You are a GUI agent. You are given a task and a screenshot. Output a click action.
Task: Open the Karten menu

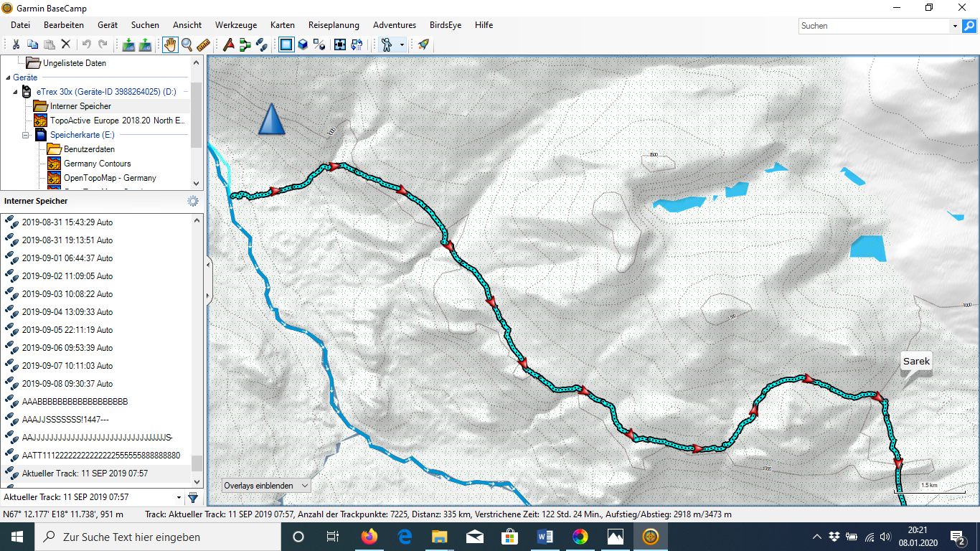[283, 25]
